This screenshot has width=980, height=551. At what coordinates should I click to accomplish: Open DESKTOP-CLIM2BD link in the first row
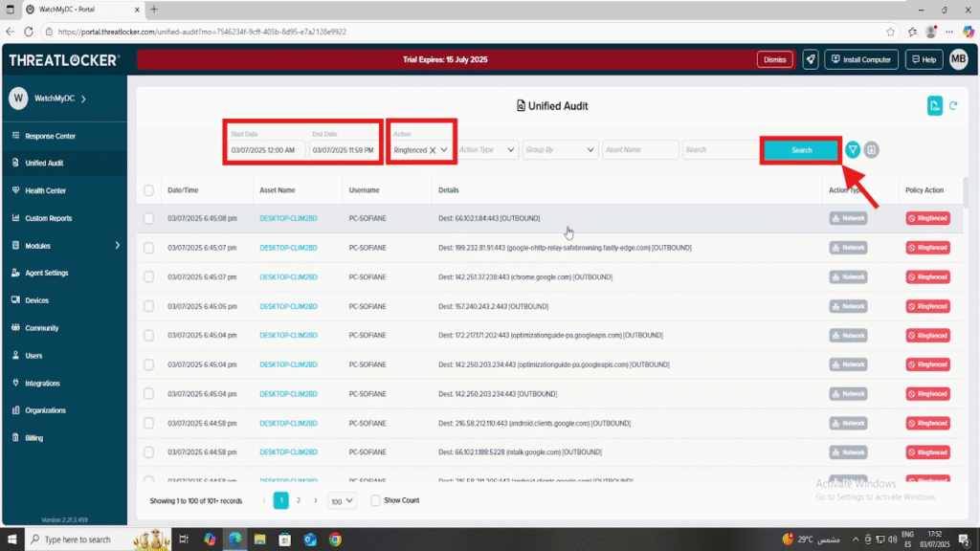288,219
